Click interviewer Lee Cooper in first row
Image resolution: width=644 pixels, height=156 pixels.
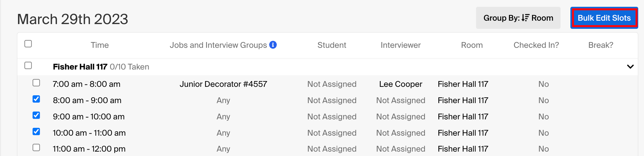[x=401, y=84]
